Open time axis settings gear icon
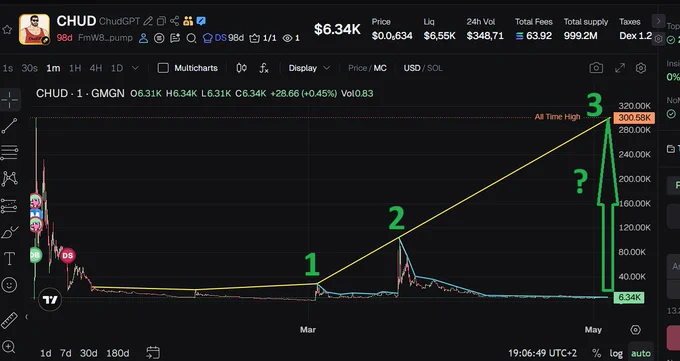Viewport: 680px width, 361px height. coord(635,330)
